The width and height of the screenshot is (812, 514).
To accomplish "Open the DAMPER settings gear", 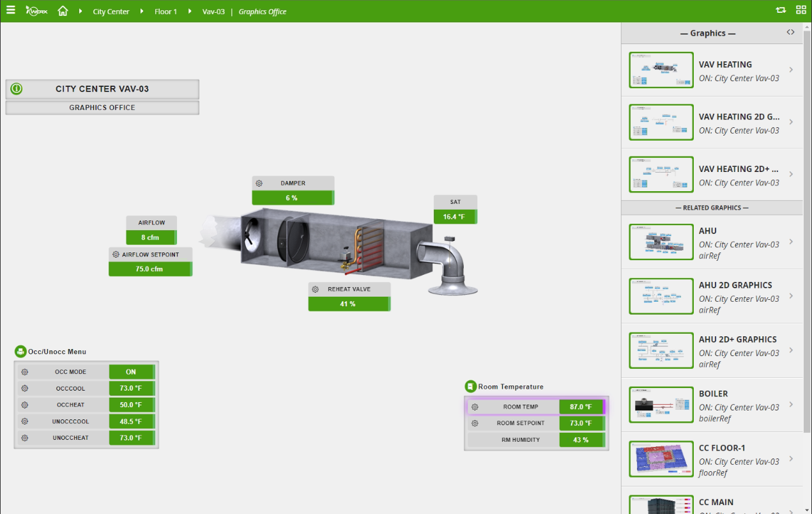I will tap(259, 183).
